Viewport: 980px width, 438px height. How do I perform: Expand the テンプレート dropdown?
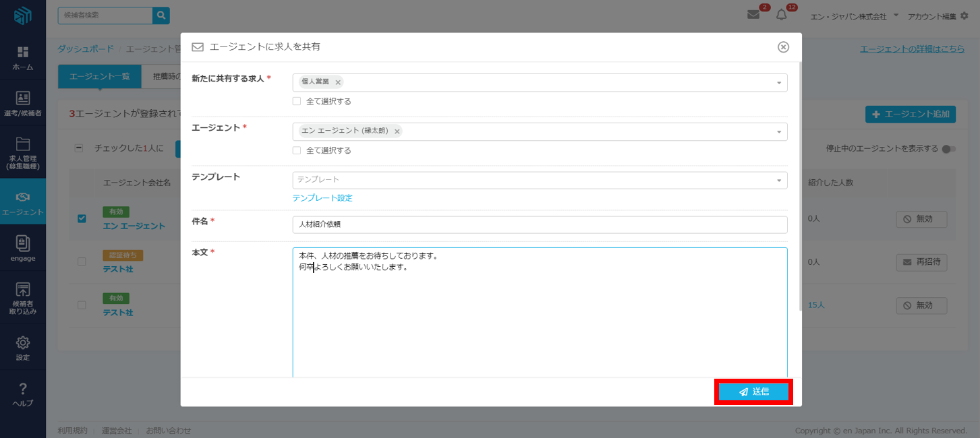coord(779,180)
